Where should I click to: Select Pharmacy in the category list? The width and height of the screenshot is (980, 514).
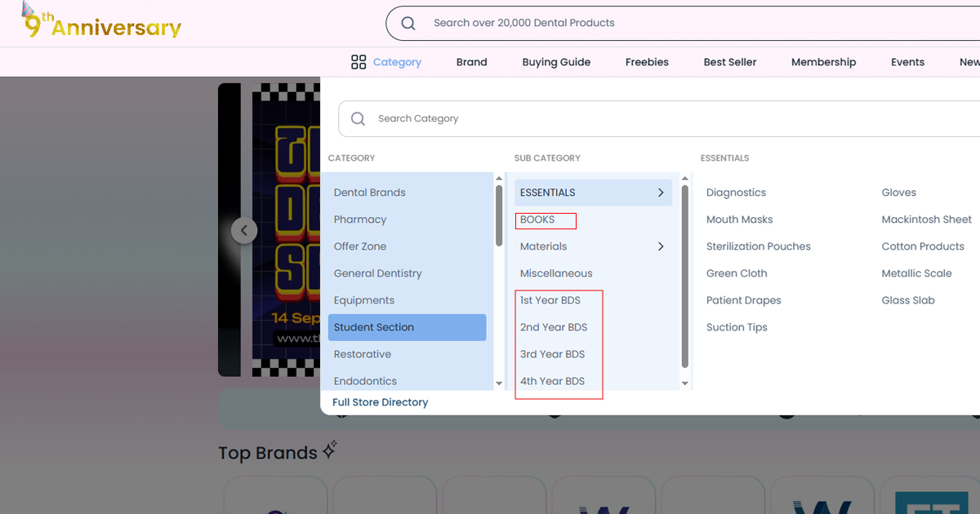point(359,219)
